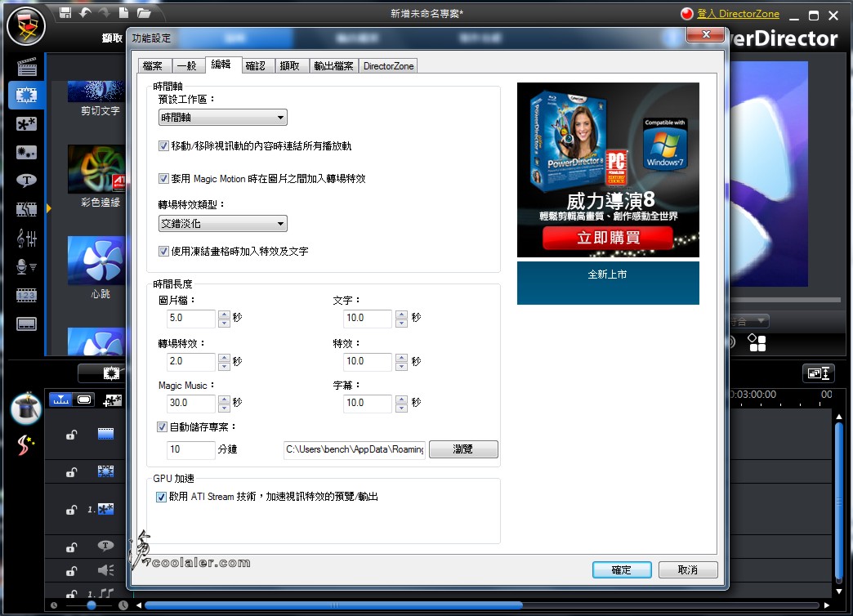Uncheck 使用凍結畫格時加入特效及文字
The height and width of the screenshot is (616, 853).
pos(163,251)
